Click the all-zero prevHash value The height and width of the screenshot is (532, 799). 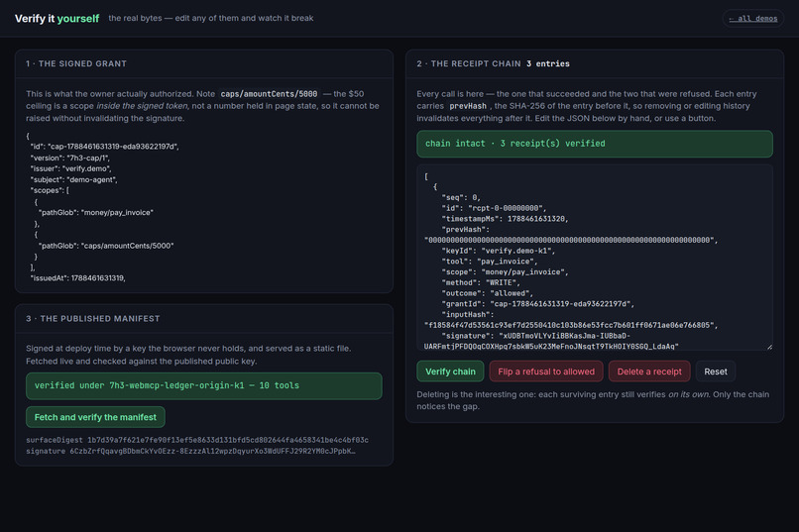tap(571, 240)
